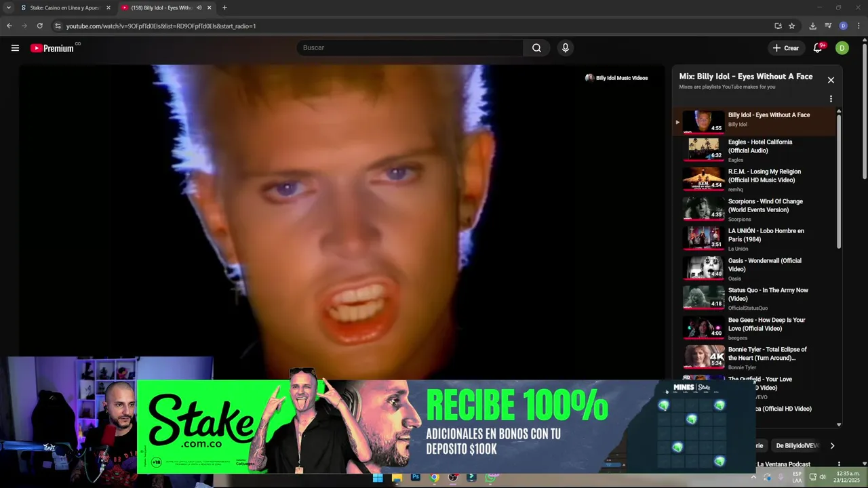Play Bonnie Tyler - Total Eclipse of the Heart
Screen dimensions: 868x488
[755, 358]
